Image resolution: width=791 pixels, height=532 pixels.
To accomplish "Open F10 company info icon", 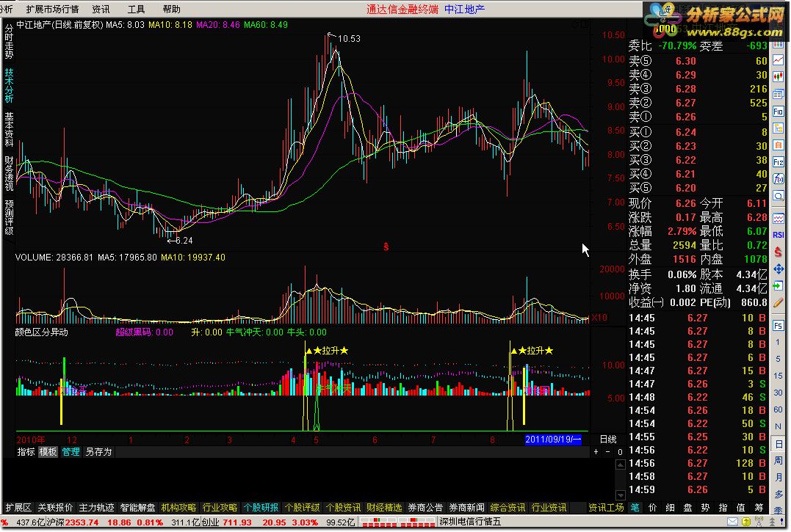I will 779,112.
